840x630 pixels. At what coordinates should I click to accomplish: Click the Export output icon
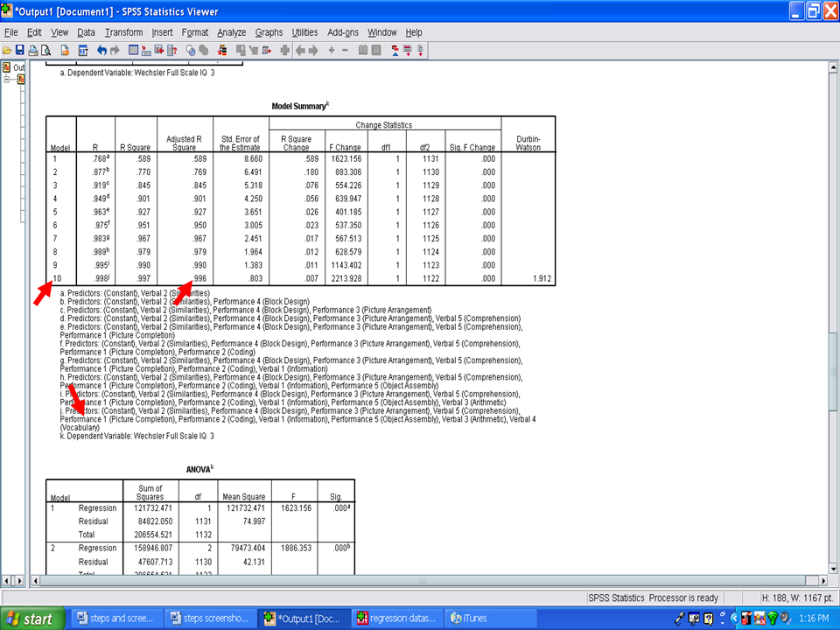click(64, 50)
